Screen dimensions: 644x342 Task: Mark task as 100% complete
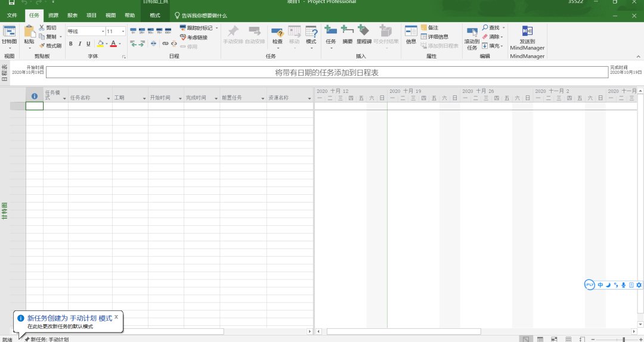click(168, 30)
